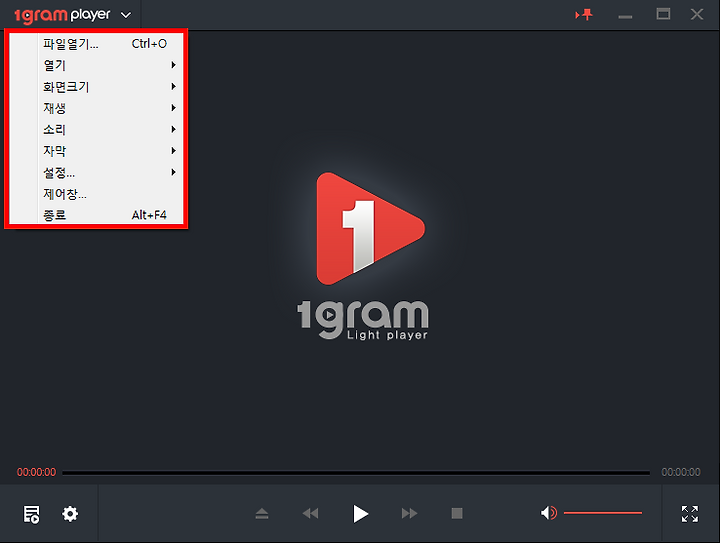The width and height of the screenshot is (720, 543).
Task: Enter fullscreen with the expand arrows icon
Action: 690,514
